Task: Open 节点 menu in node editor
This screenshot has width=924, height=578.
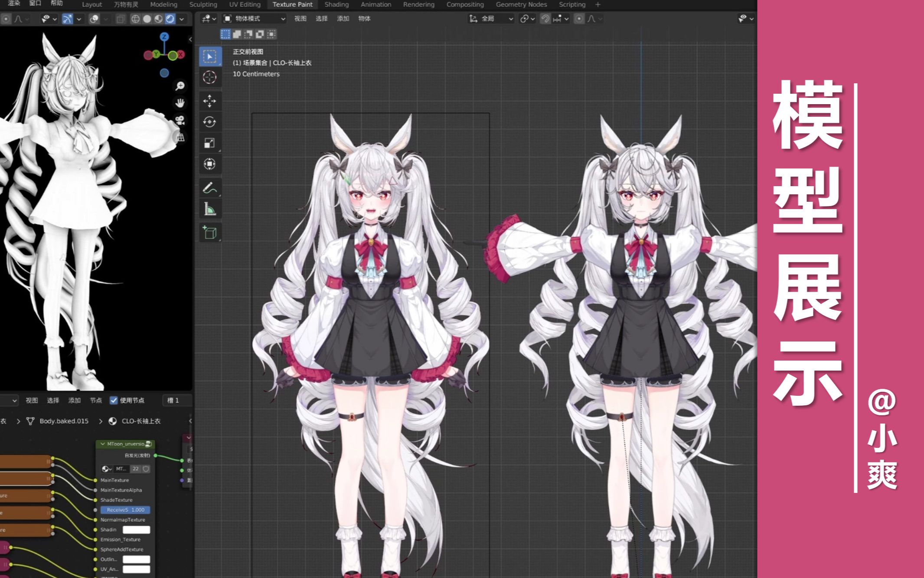Action: coord(95,401)
